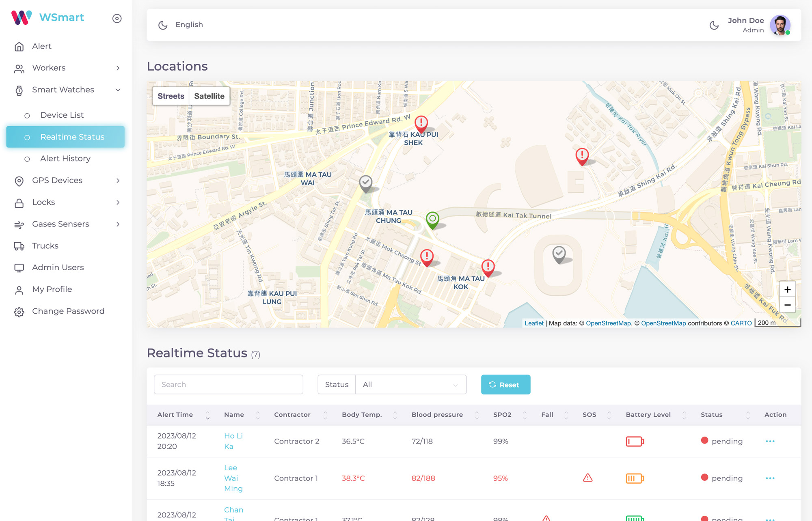812x521 pixels.
Task: Toggle dark mode moon near John Doe
Action: tap(714, 25)
